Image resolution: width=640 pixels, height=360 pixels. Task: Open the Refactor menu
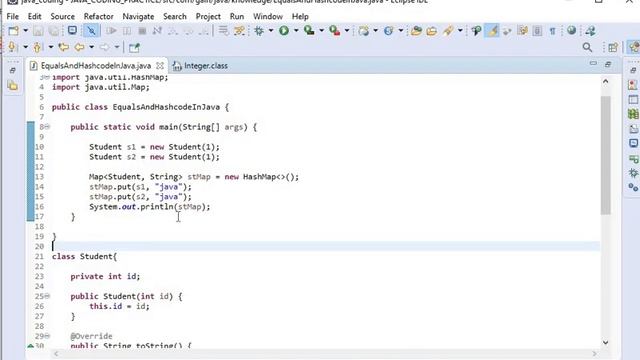pos(98,16)
